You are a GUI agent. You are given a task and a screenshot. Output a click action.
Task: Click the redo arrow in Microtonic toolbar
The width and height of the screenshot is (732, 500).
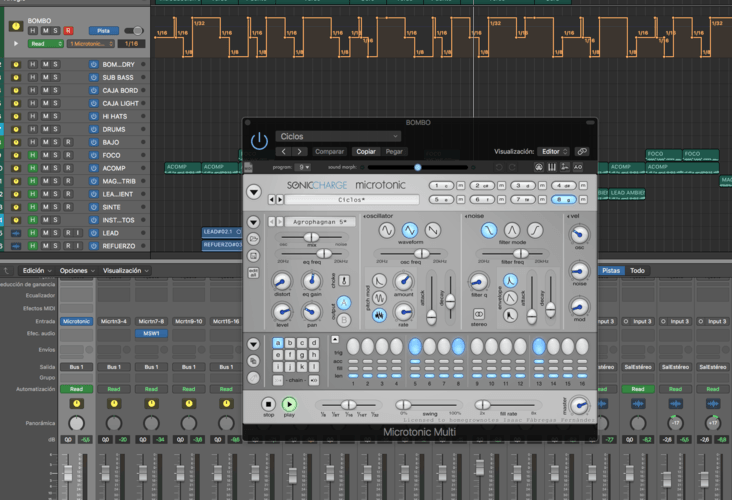point(512,167)
